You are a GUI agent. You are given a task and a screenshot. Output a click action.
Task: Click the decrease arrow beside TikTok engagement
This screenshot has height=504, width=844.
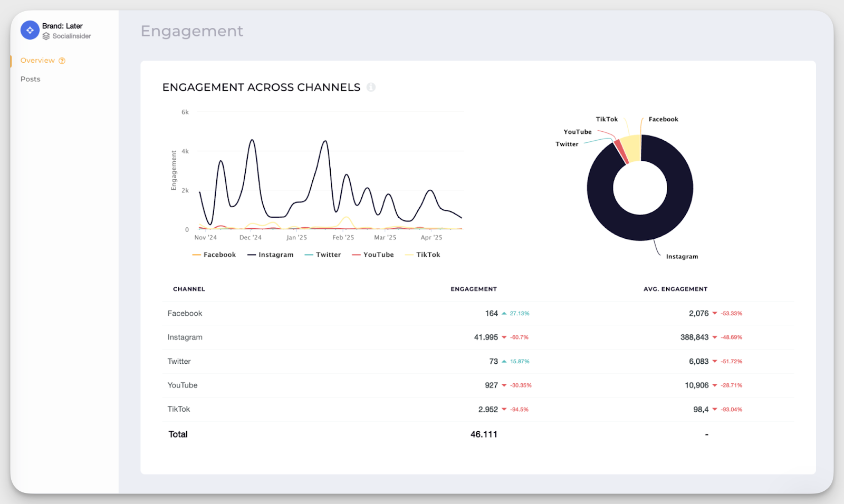(x=505, y=409)
